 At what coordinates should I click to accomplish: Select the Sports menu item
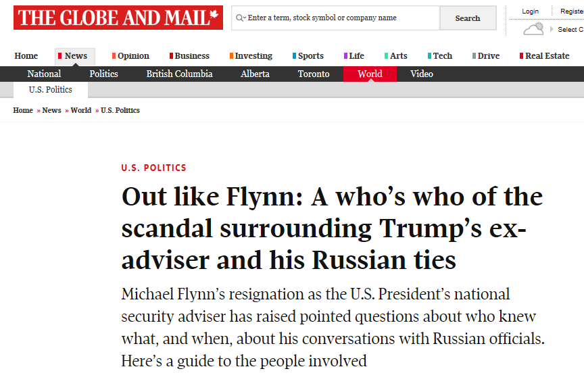pyautogui.click(x=308, y=56)
